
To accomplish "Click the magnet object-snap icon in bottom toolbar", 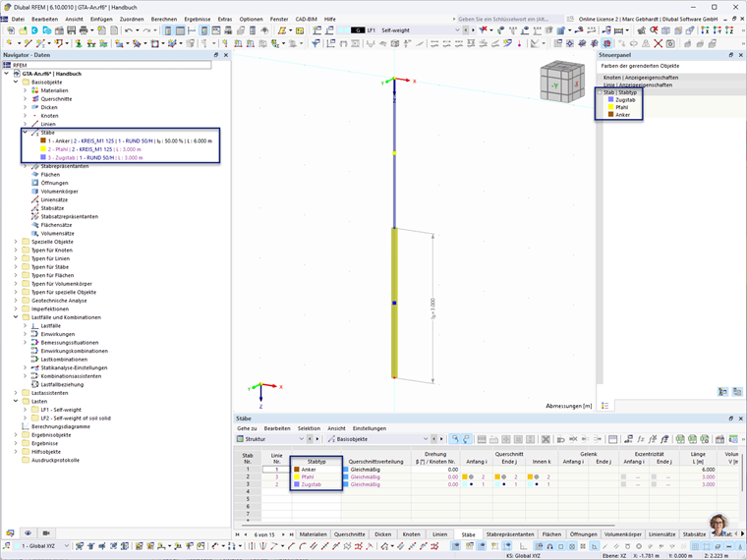I will tap(549, 546).
